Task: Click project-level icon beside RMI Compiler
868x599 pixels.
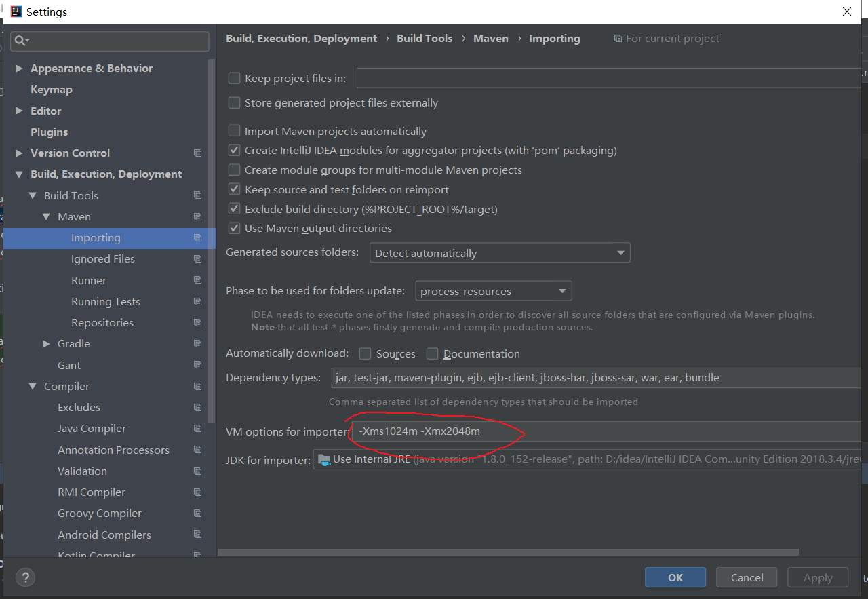Action: [x=197, y=492]
